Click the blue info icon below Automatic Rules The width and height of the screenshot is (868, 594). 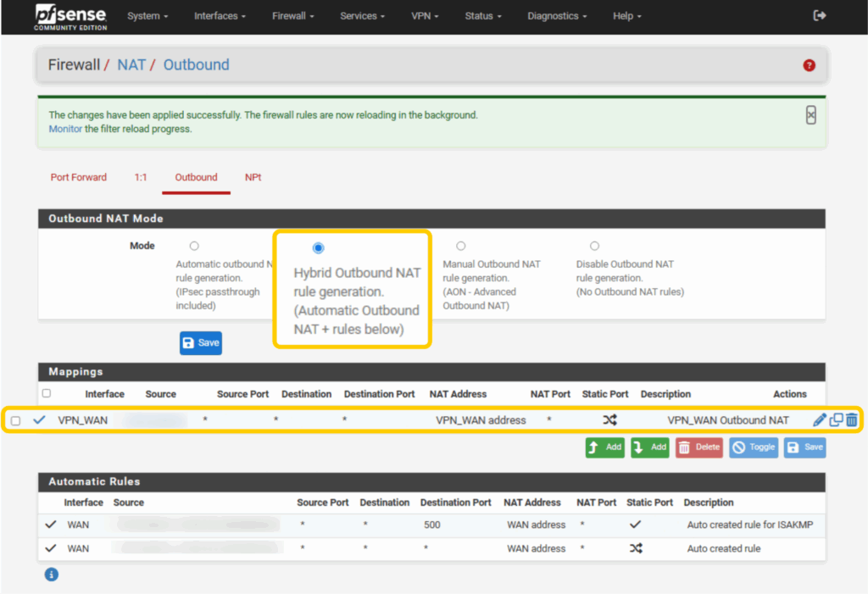tap(52, 574)
